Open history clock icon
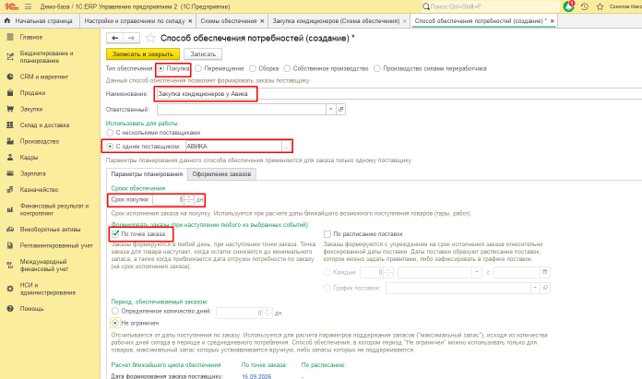 coord(585,7)
